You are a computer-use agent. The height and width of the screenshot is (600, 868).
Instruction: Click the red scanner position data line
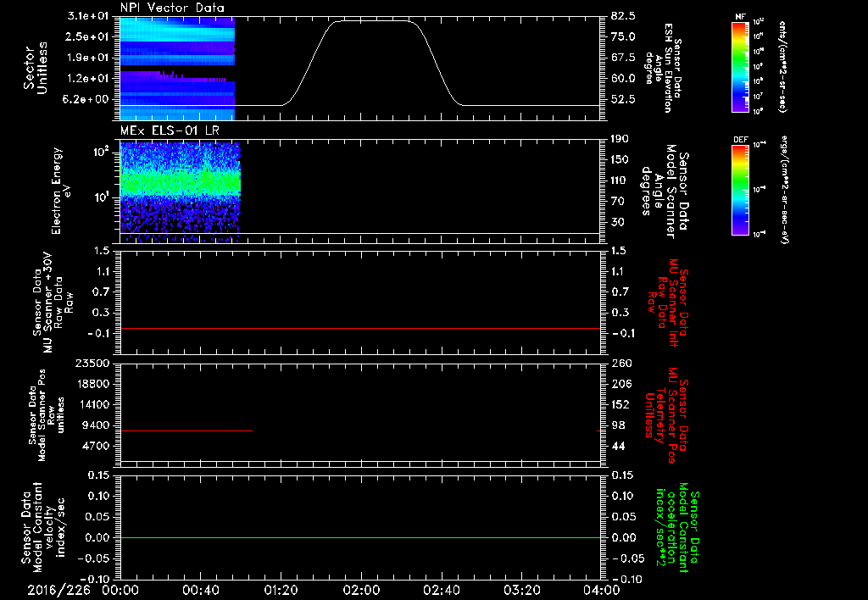click(x=186, y=431)
